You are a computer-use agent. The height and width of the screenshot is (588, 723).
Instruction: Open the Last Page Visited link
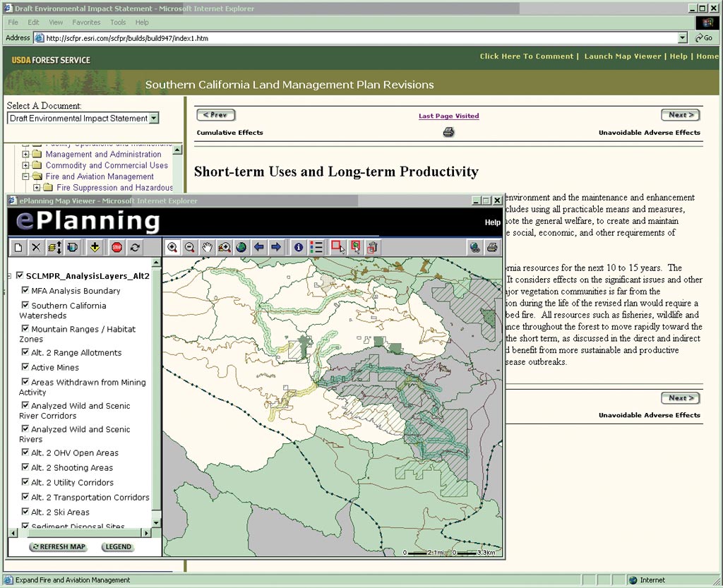click(x=448, y=116)
